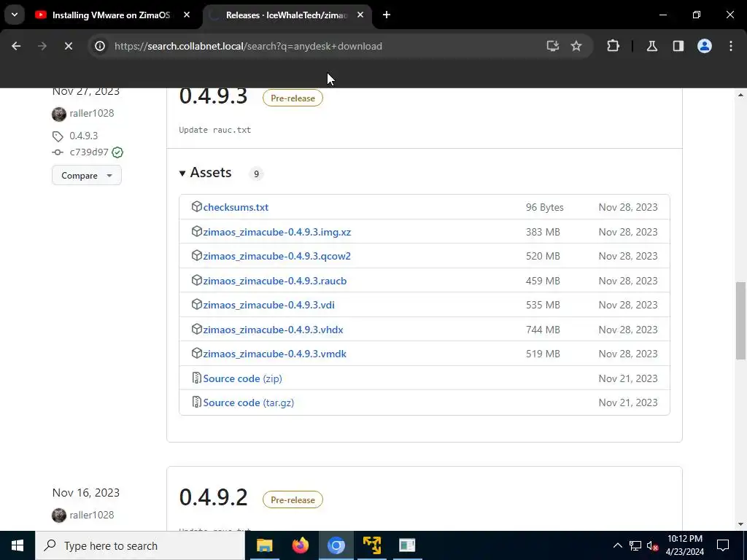
Task: Stop page loading with X button
Action: pos(68,46)
